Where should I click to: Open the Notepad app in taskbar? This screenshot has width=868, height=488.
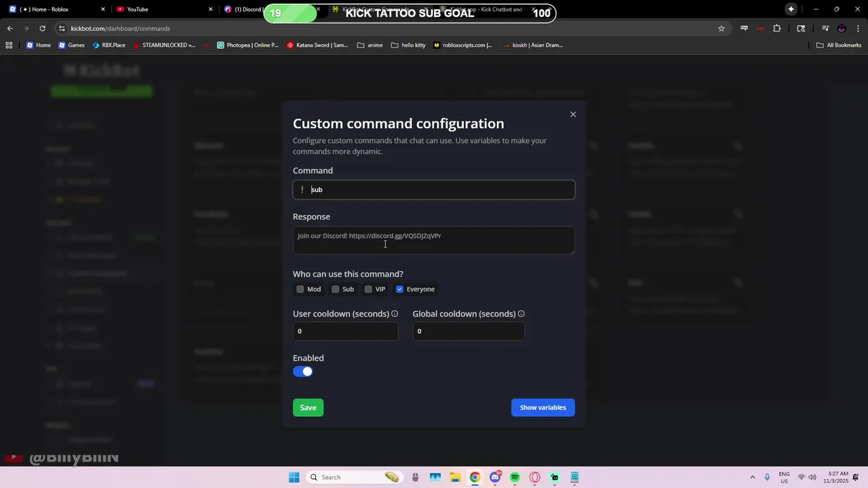tap(575, 477)
